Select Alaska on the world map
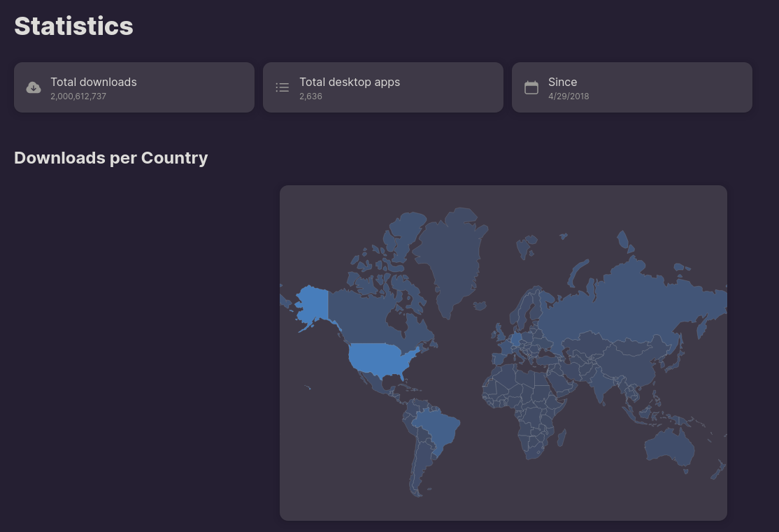This screenshot has width=779, height=532. click(313, 305)
